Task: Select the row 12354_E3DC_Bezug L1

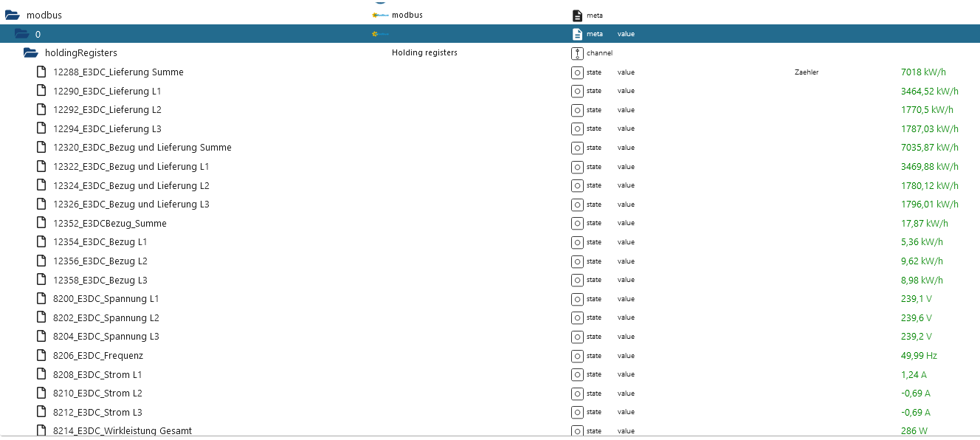Action: tap(100, 241)
